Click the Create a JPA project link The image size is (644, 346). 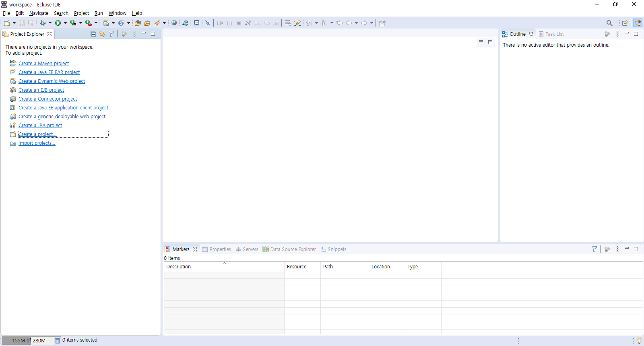40,126
